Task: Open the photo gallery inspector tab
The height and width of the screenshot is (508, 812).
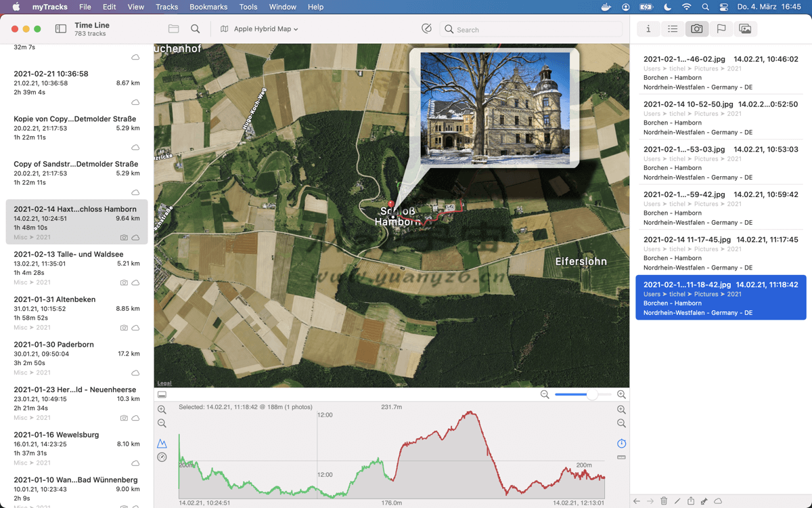Action: [x=745, y=29]
